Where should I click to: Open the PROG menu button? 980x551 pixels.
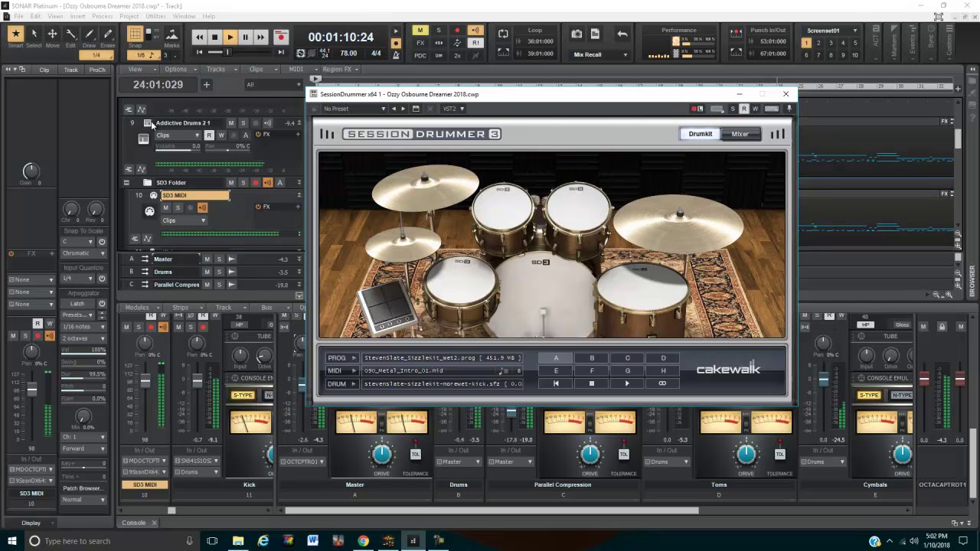coord(341,358)
